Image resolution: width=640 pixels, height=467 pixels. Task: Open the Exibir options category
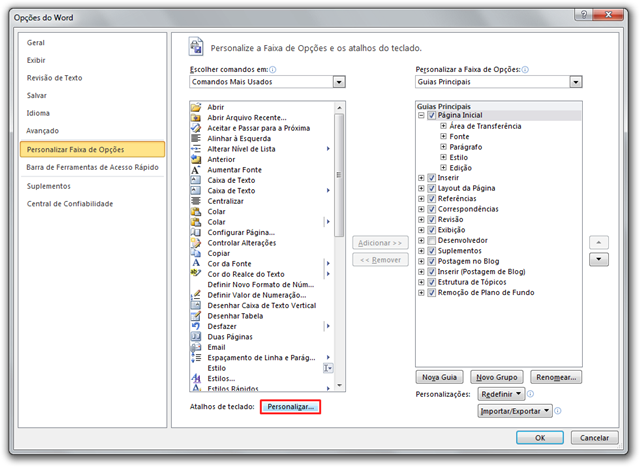36,60
